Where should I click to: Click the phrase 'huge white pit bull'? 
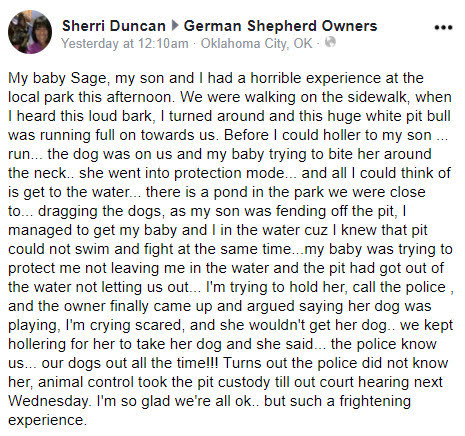389,116
